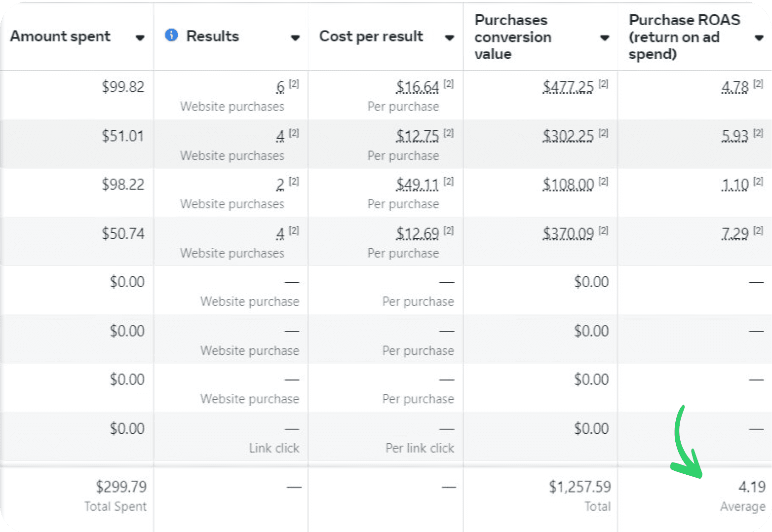
Task: Click the [2] footnote beside 4.78 ROAS
Action: click(x=758, y=84)
